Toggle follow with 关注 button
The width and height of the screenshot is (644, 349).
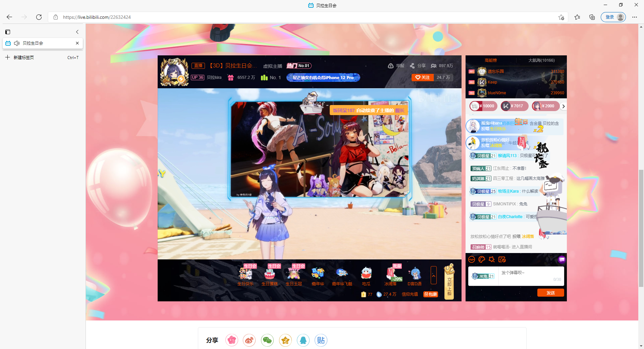coord(423,78)
